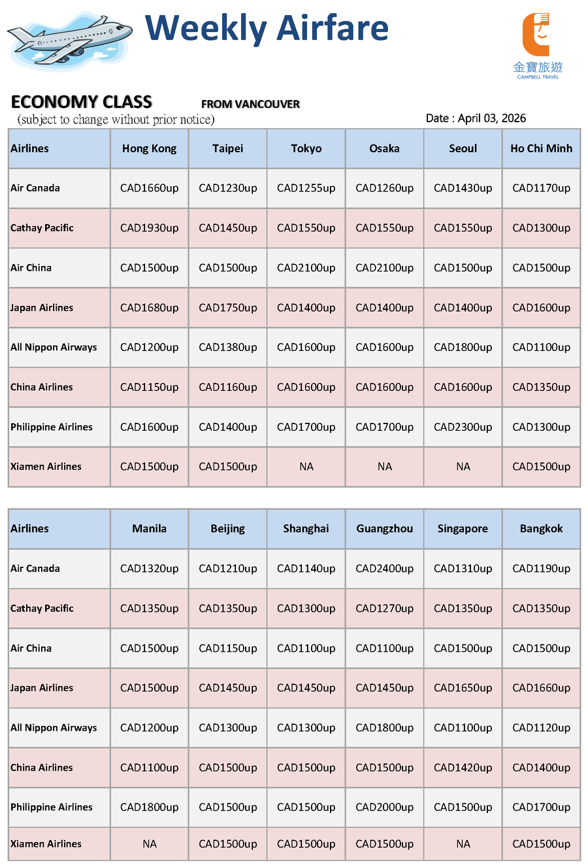Select the Ho Chi Minh column header
The image size is (588, 868).
(x=541, y=148)
